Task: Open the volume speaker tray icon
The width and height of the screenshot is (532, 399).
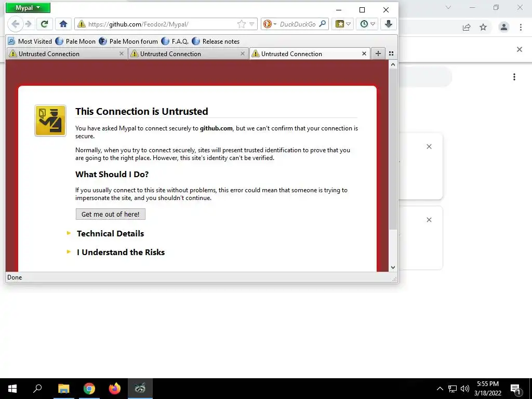Action: point(465,389)
